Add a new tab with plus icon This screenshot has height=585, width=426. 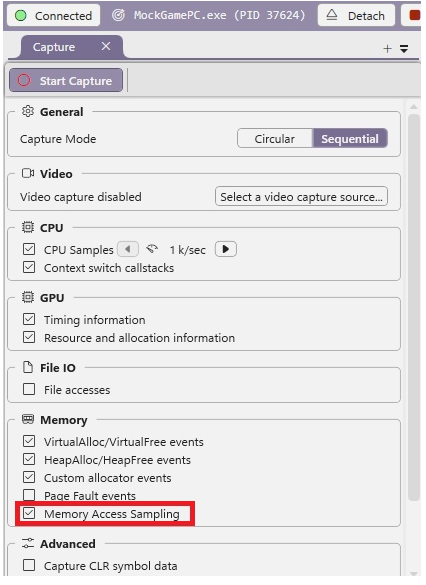[x=387, y=49]
